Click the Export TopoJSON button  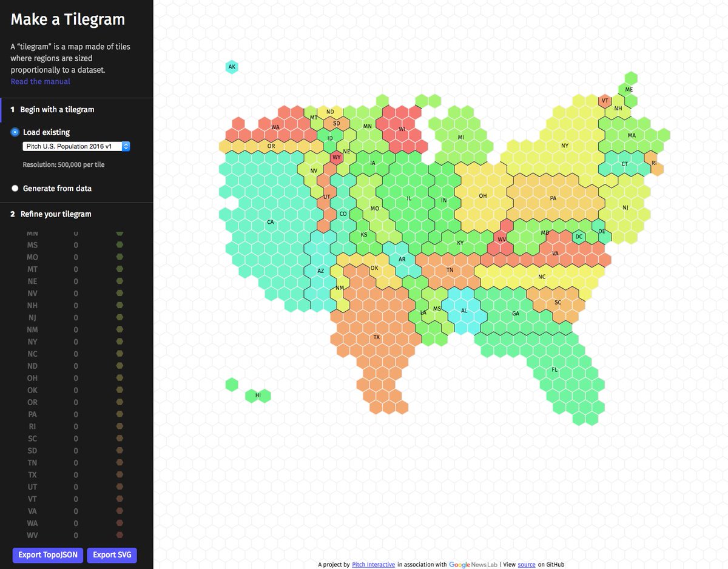pyautogui.click(x=48, y=555)
